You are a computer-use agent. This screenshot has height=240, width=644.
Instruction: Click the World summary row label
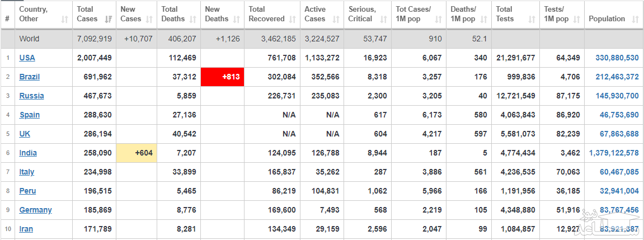pyautogui.click(x=29, y=39)
